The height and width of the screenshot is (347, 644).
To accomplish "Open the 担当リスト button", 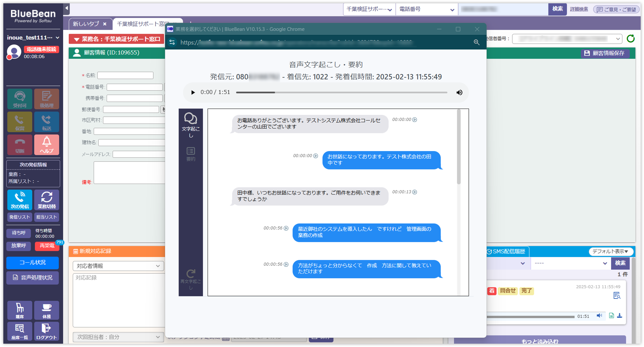I will click(x=46, y=217).
